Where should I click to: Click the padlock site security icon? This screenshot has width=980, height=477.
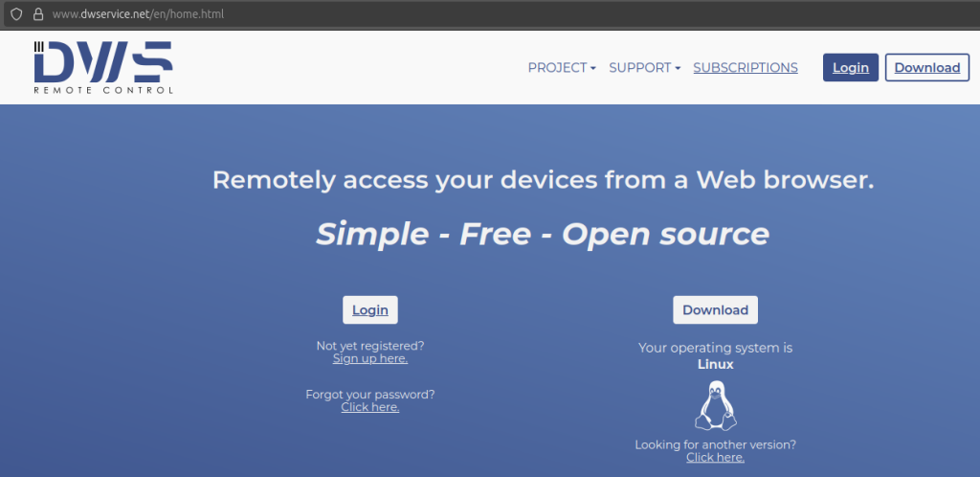[x=38, y=13]
